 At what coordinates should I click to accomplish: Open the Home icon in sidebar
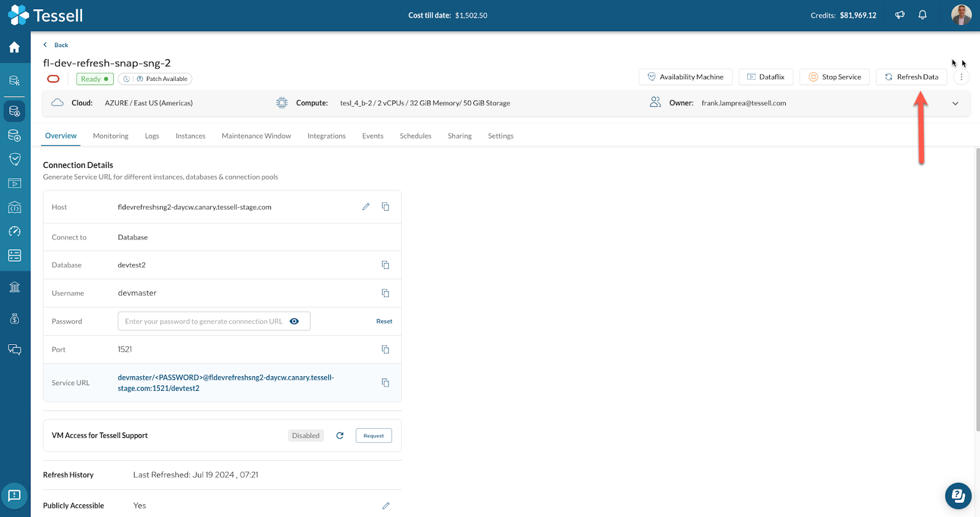[15, 47]
